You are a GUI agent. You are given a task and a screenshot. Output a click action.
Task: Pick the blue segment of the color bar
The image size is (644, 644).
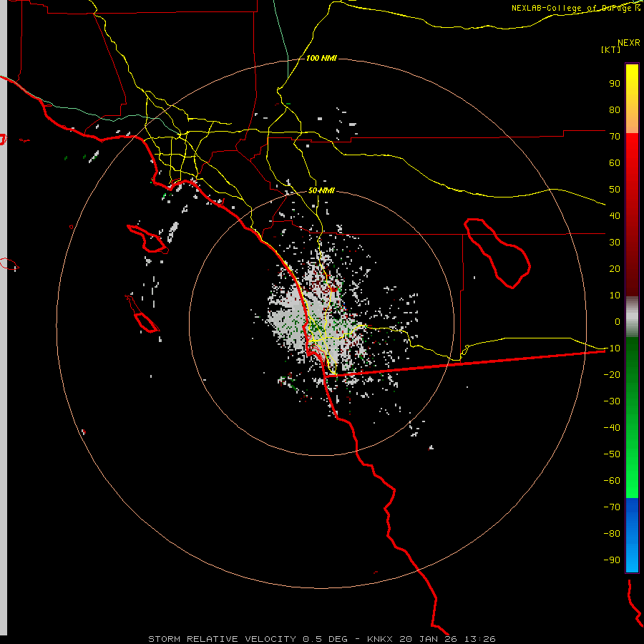(632, 535)
